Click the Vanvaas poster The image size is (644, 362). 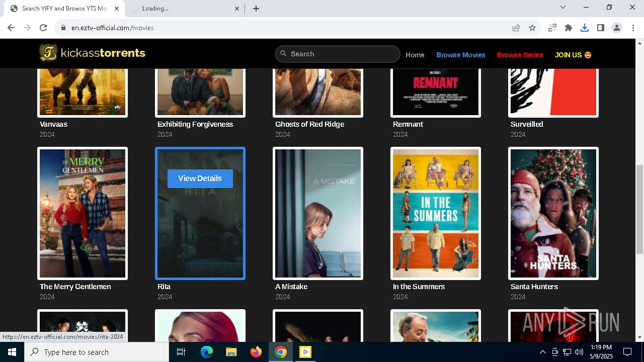[x=83, y=93]
